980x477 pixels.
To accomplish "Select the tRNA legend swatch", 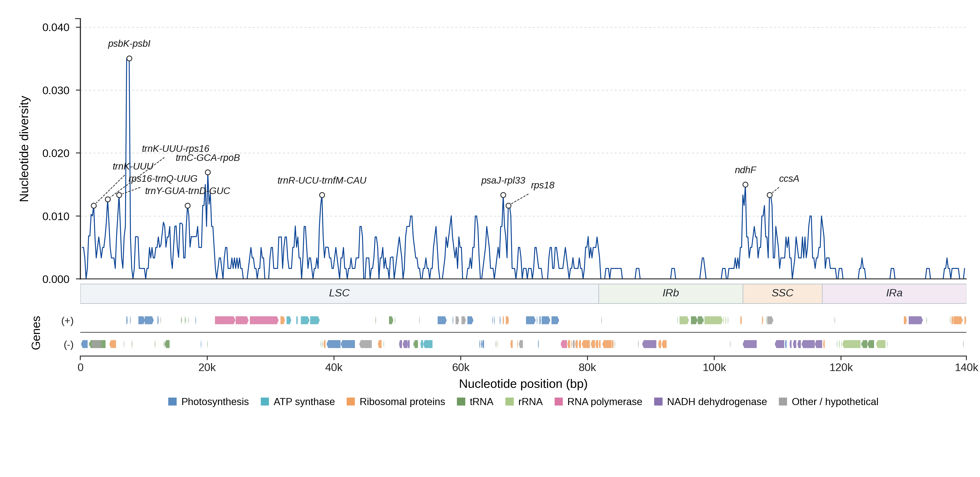I will tap(461, 402).
